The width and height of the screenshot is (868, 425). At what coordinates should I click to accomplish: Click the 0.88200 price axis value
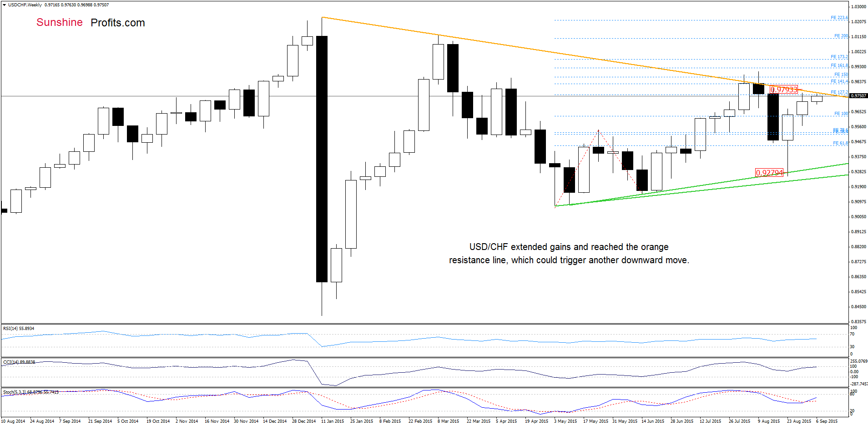(858, 247)
